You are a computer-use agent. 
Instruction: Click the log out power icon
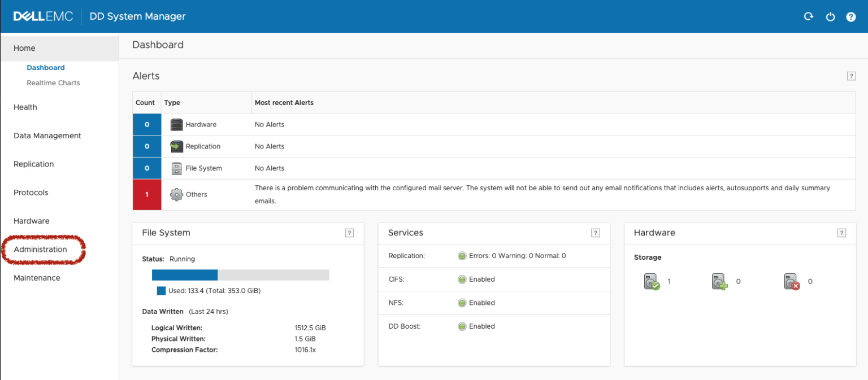830,16
